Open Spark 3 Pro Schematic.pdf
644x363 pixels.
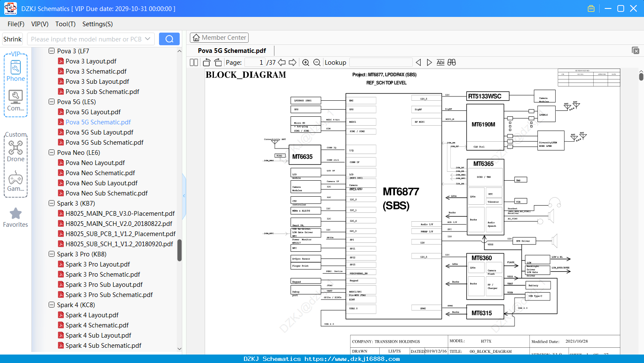coord(103,274)
